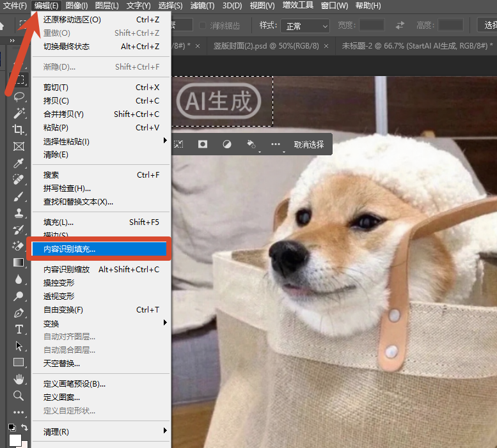
Task: Open the 文件(F) menu
Action: click(x=15, y=6)
